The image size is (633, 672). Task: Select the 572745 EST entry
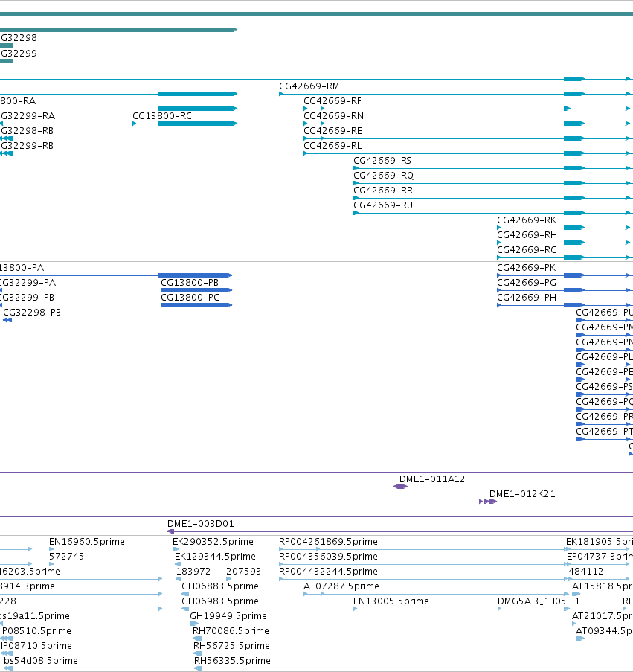coord(66,557)
